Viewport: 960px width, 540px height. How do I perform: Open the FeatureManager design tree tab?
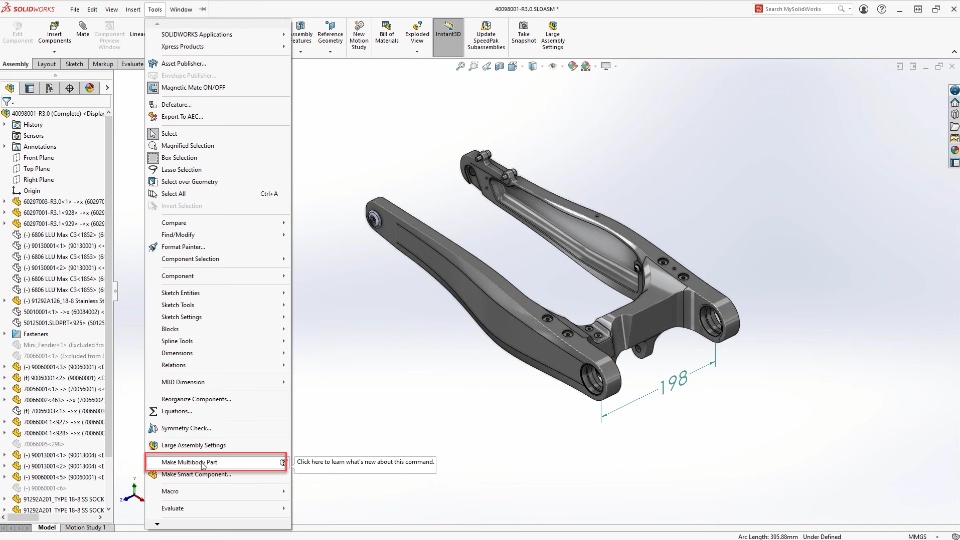point(9,88)
